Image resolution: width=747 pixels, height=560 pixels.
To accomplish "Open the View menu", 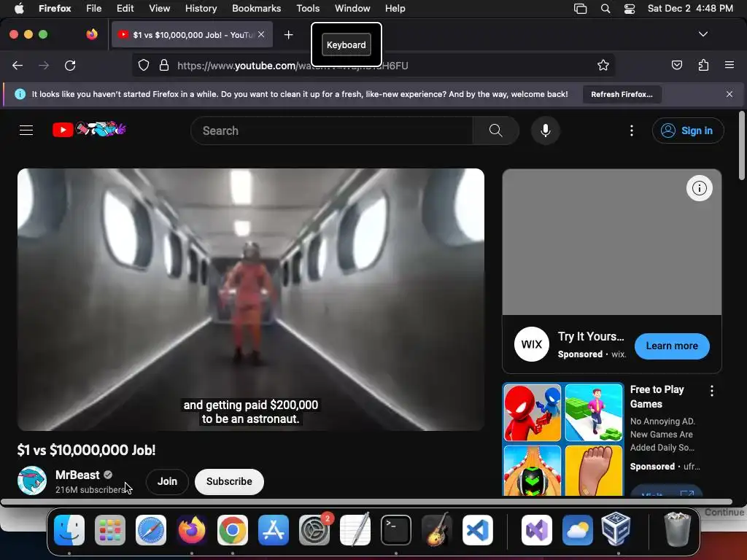I will point(159,8).
